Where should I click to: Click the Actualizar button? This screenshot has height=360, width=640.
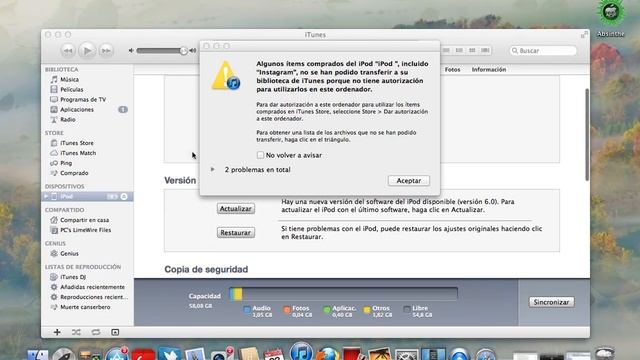pos(236,209)
